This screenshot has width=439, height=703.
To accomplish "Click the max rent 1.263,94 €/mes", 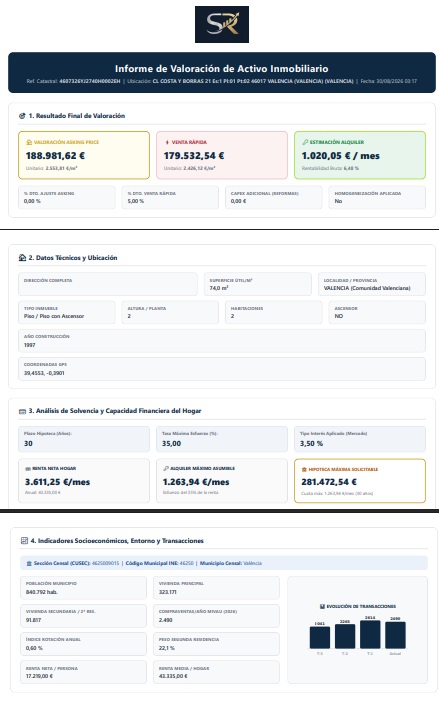I will pos(196,482).
